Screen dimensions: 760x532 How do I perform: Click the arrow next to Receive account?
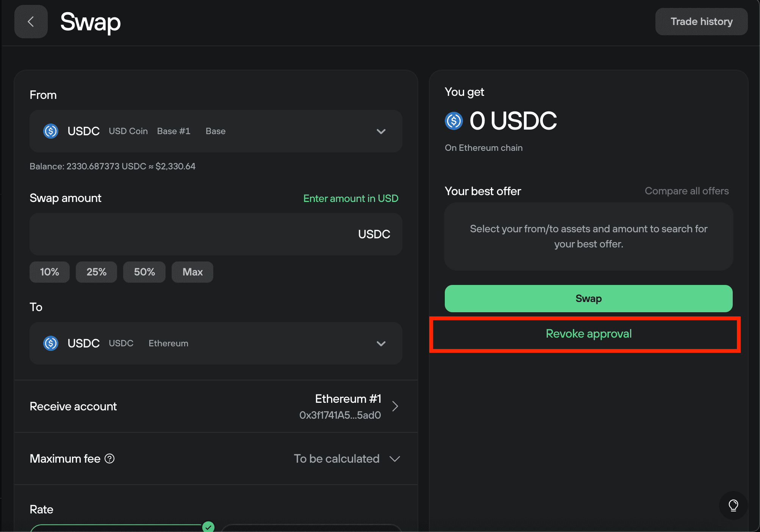tap(395, 406)
